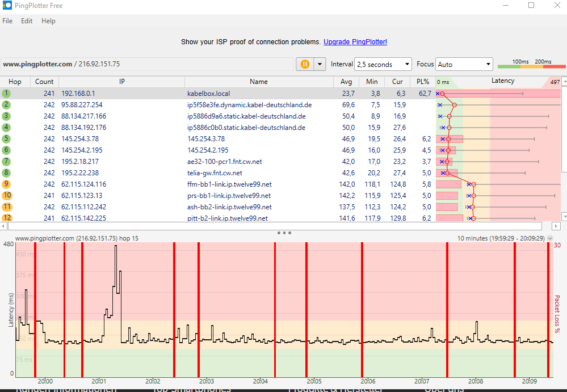Screen dimensions: 567x392
Task: Open the Focus Auto dropdown
Action: pyautogui.click(x=464, y=64)
